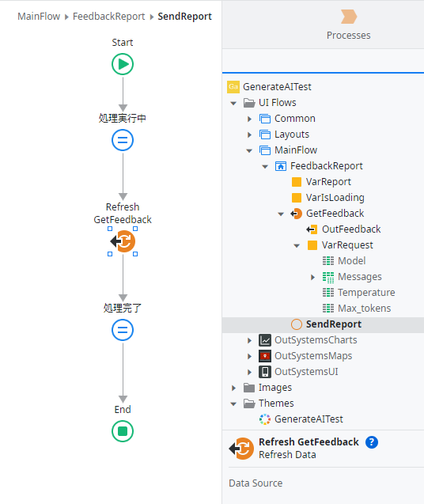Select the OutFeedback output parameter
The image size is (424, 504).
[x=351, y=229]
